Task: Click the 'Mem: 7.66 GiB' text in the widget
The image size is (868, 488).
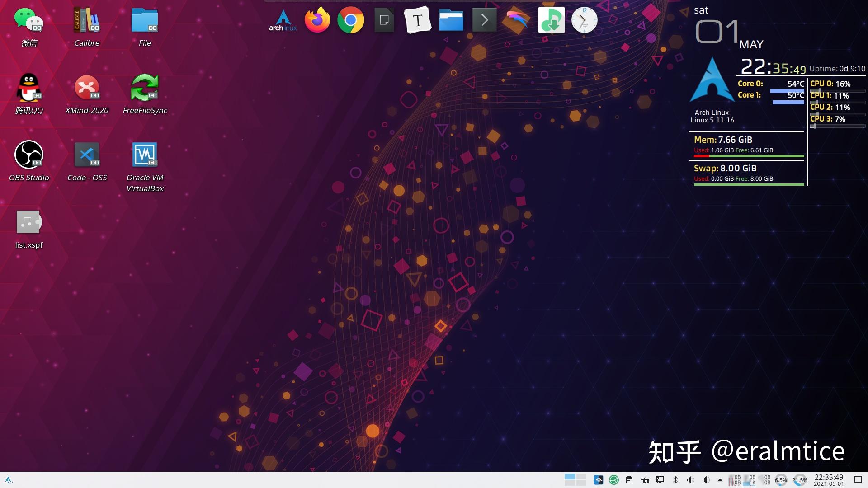Action: tap(723, 140)
